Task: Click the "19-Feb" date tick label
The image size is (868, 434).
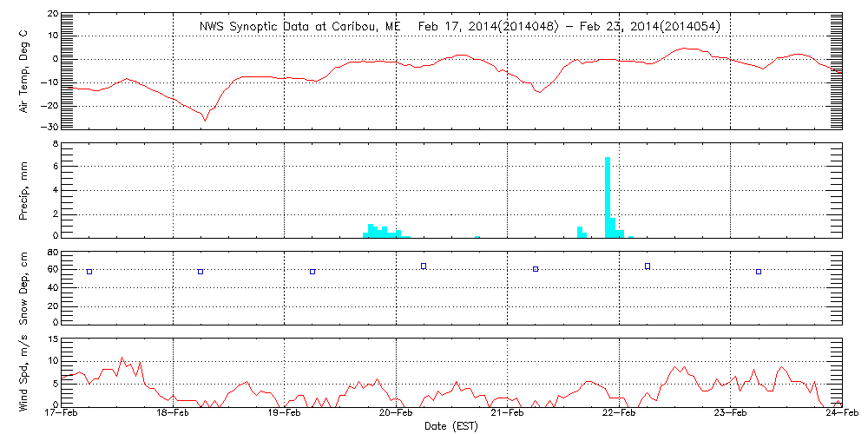Action: click(285, 415)
